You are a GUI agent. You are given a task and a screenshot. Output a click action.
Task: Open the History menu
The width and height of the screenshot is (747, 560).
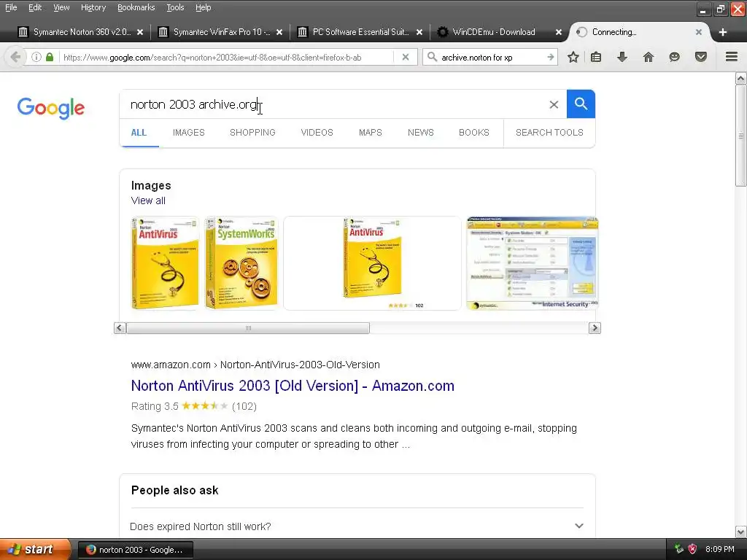(93, 7)
